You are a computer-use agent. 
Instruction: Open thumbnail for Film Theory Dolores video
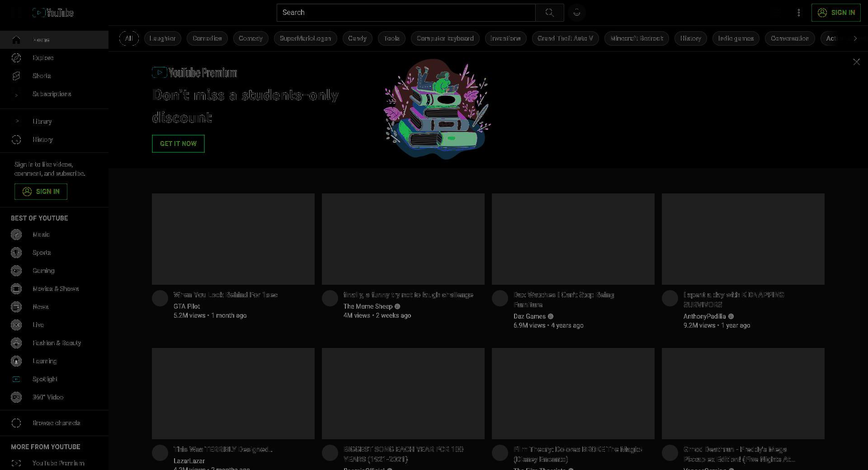tap(573, 394)
